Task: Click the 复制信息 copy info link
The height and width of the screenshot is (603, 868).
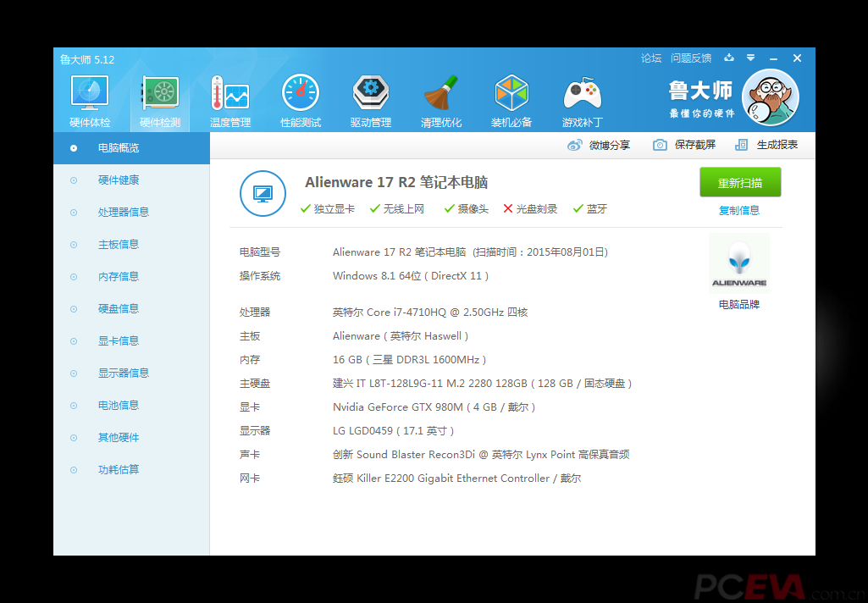Action: [x=739, y=210]
